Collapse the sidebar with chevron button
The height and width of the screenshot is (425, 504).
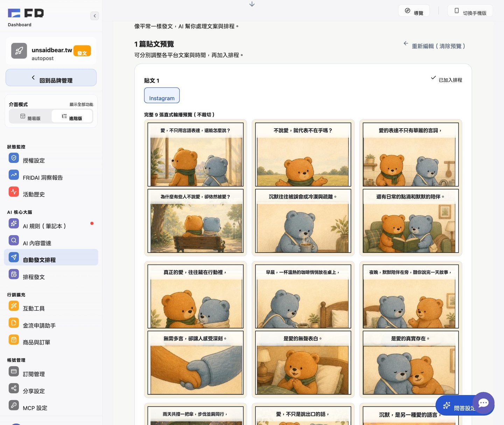(x=94, y=16)
